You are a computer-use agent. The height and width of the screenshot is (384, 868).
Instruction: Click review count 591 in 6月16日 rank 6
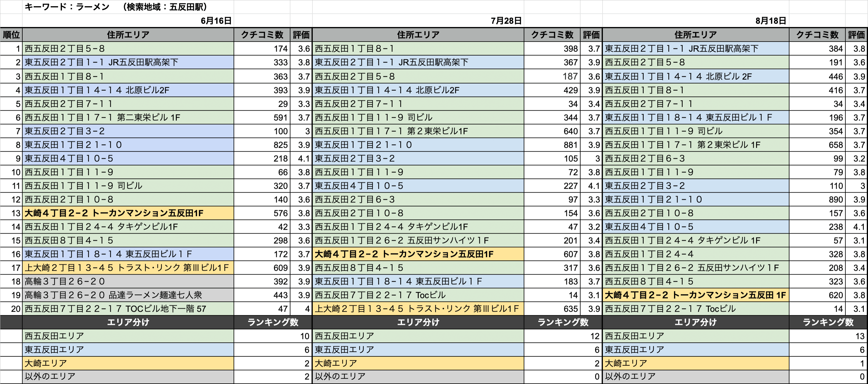click(262, 117)
